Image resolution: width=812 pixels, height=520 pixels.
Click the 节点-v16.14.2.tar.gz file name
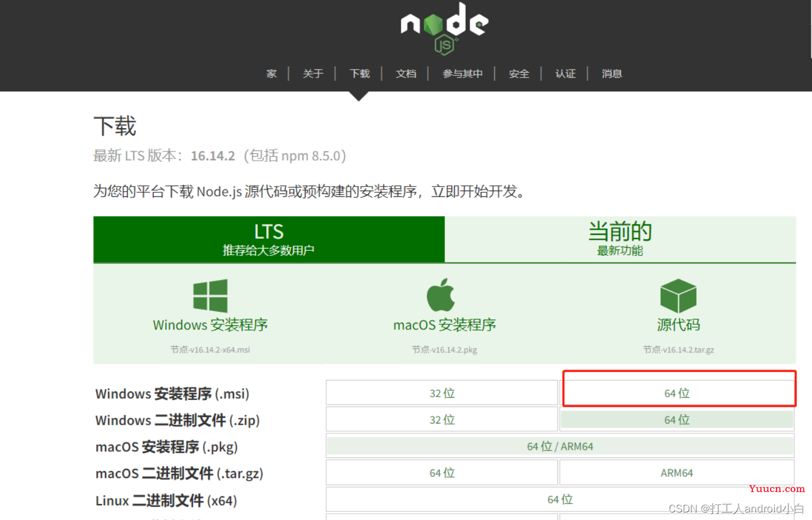pyautogui.click(x=678, y=350)
